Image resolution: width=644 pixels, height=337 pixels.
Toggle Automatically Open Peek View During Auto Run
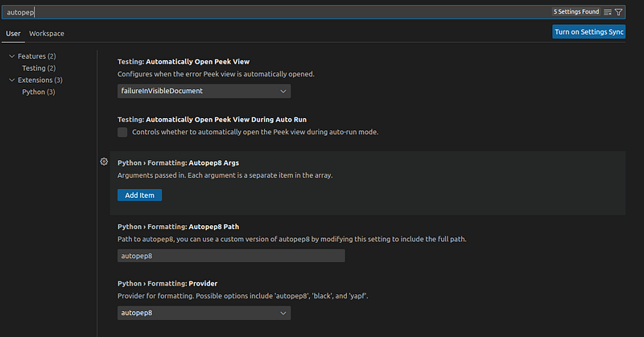click(122, 132)
